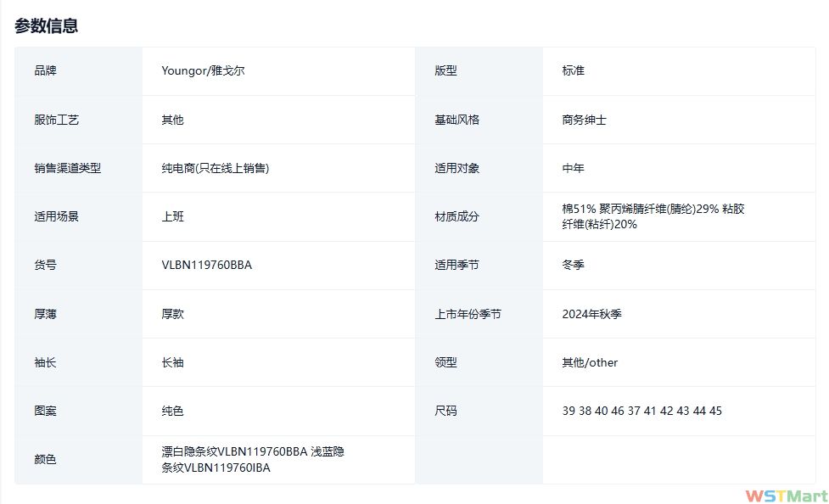Select the 纯色 pattern value
Screen dimensions: 829x504
172,411
